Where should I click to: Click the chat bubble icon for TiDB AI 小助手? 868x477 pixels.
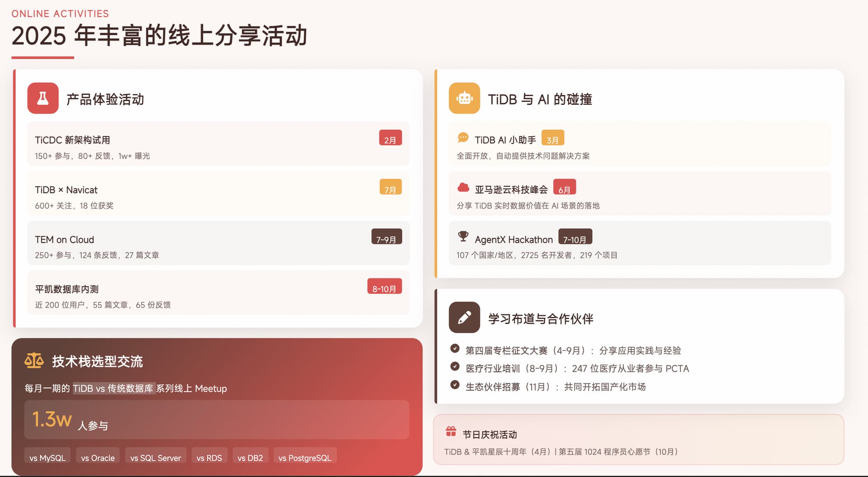[x=463, y=137]
